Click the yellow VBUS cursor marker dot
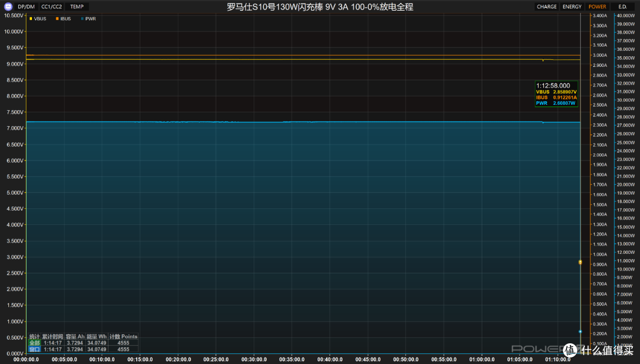 pos(580,262)
